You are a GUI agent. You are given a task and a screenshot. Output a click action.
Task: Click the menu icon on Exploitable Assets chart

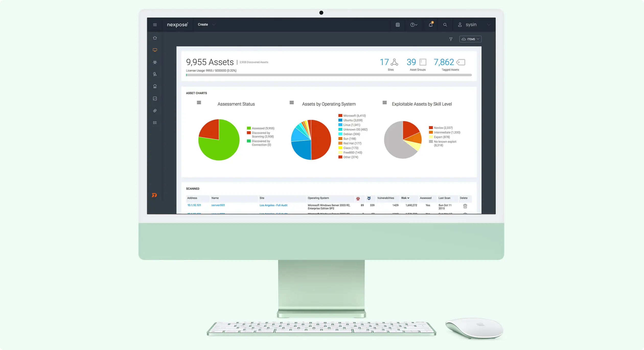coord(384,103)
